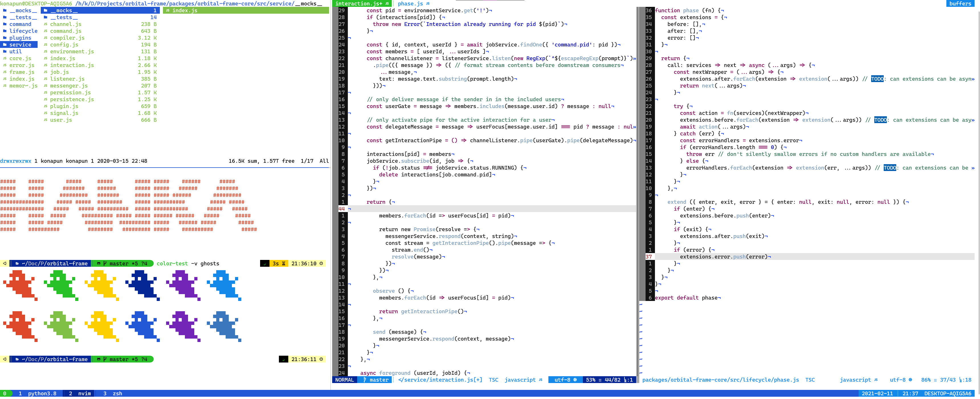Select tmux window 1 python3.8

38,394
